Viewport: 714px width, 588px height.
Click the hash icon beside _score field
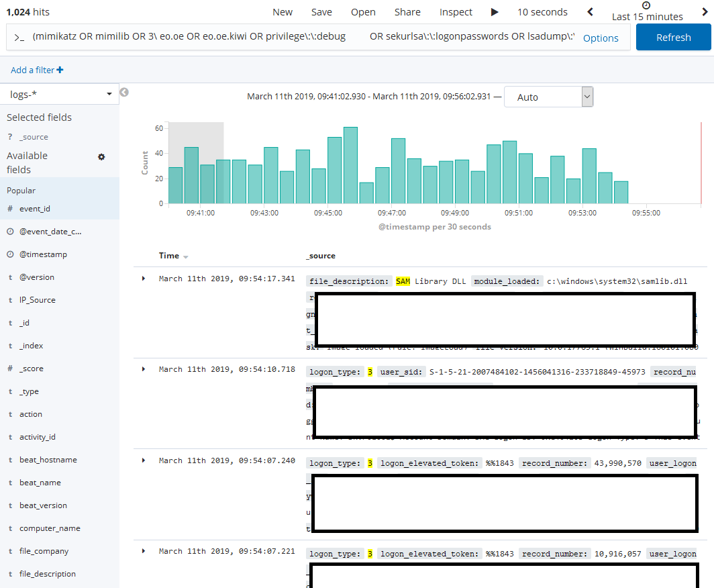(x=9, y=368)
